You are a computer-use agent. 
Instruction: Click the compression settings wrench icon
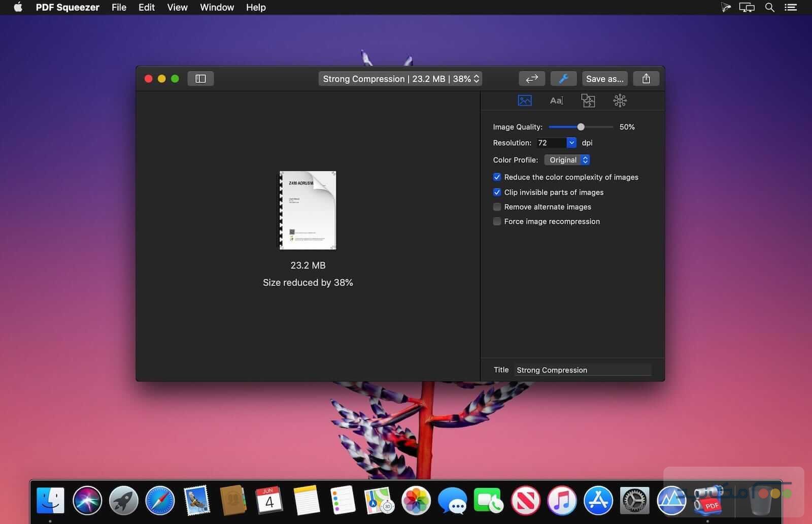coord(563,78)
